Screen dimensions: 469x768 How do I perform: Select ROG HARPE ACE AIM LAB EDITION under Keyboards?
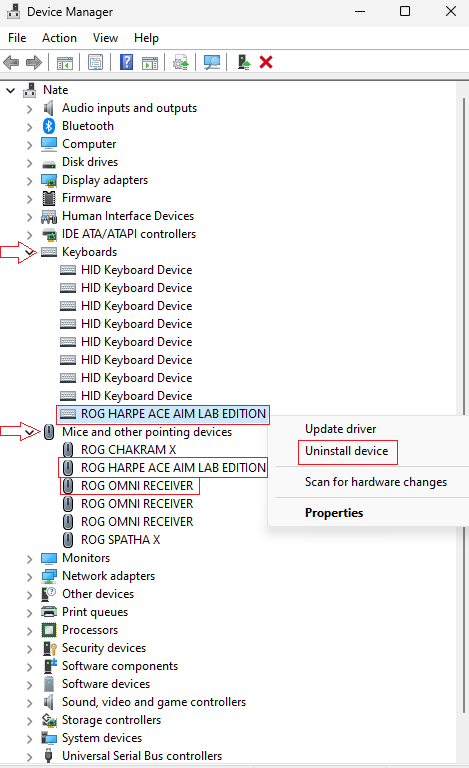pos(173,414)
